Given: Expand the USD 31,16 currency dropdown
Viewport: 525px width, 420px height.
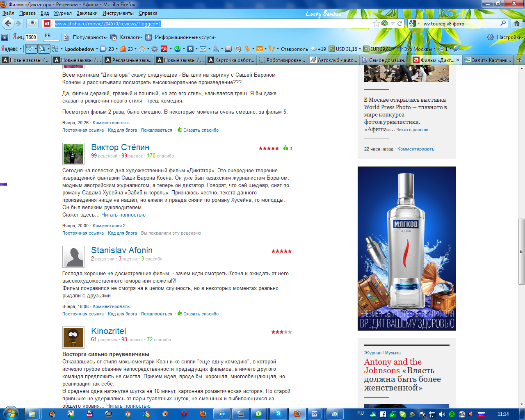Looking at the screenshot, I should pyautogui.click(x=360, y=49).
